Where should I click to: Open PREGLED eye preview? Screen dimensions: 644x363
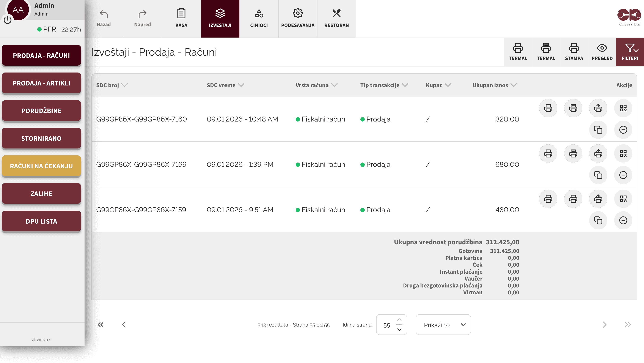(x=602, y=52)
